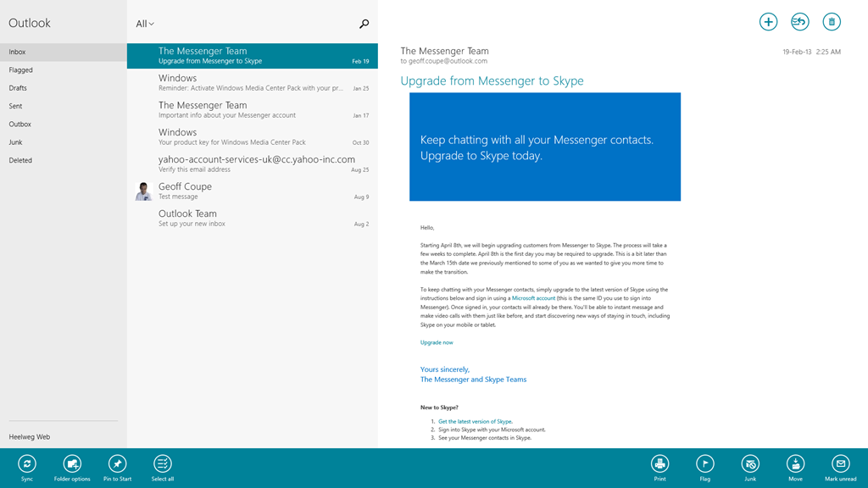Switch to the Heelweg Web account

30,437
